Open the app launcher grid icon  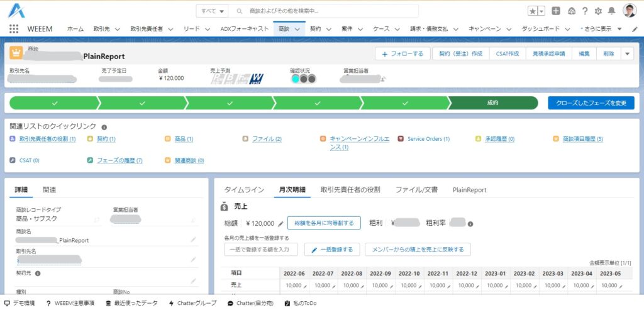tap(14, 29)
